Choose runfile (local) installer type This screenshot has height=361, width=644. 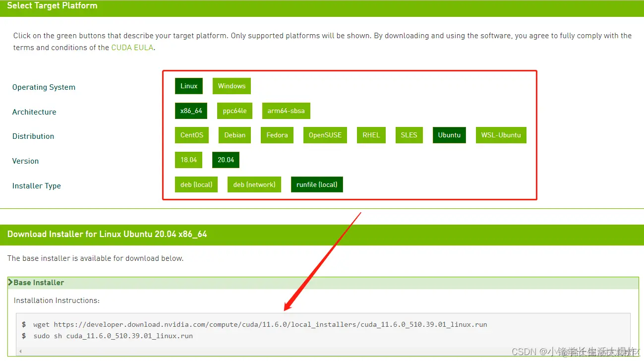317,184
